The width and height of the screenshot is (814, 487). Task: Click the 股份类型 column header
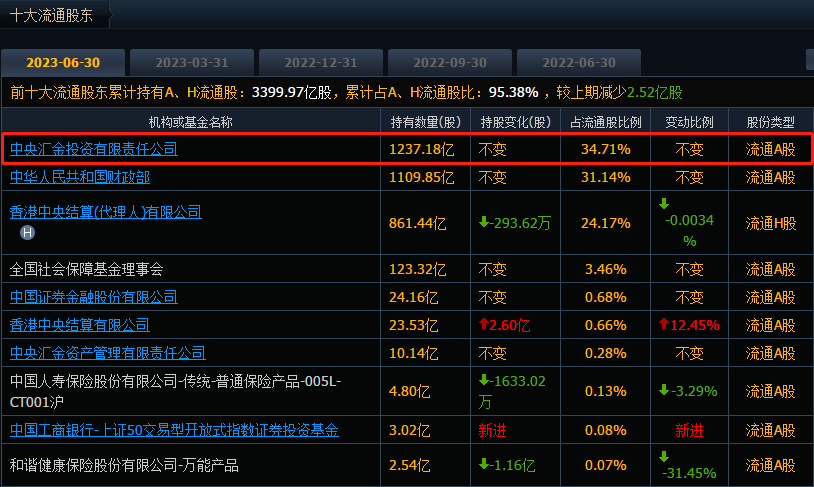click(x=770, y=122)
